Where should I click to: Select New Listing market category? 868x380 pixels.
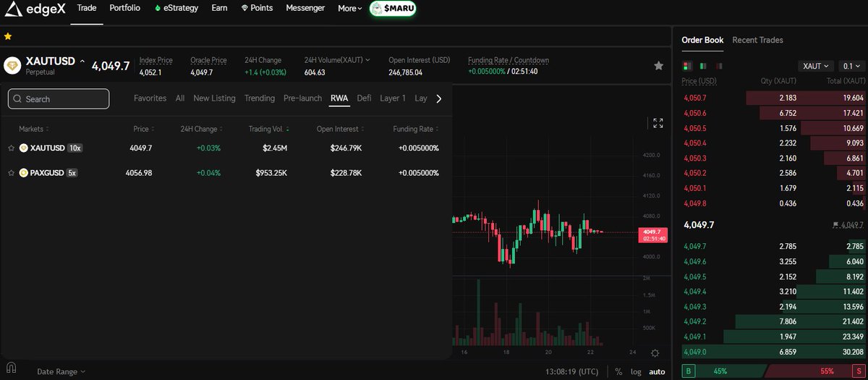coord(214,98)
